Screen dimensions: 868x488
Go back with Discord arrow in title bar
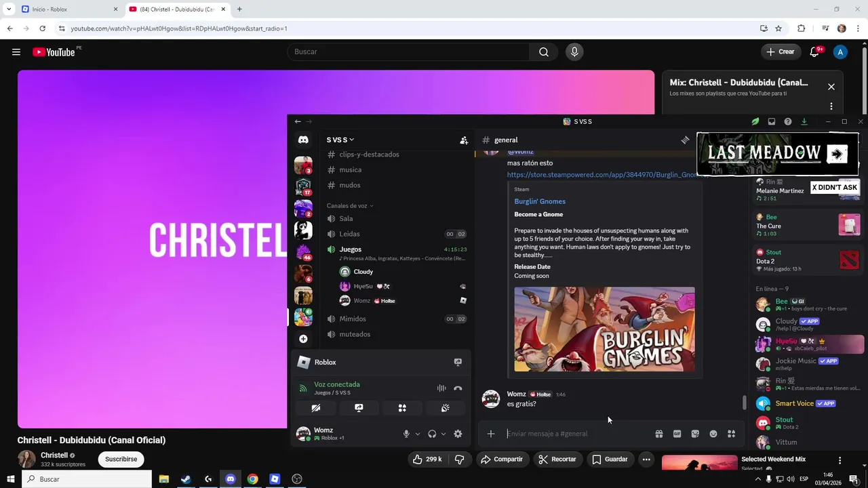298,121
